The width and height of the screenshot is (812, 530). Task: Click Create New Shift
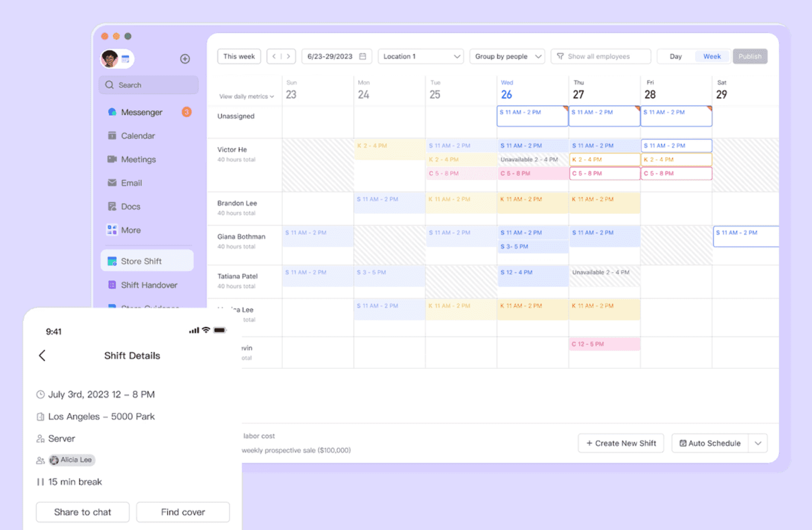pos(621,443)
